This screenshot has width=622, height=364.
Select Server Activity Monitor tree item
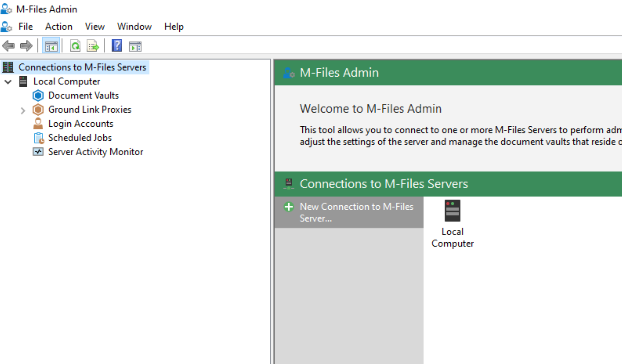click(x=96, y=152)
